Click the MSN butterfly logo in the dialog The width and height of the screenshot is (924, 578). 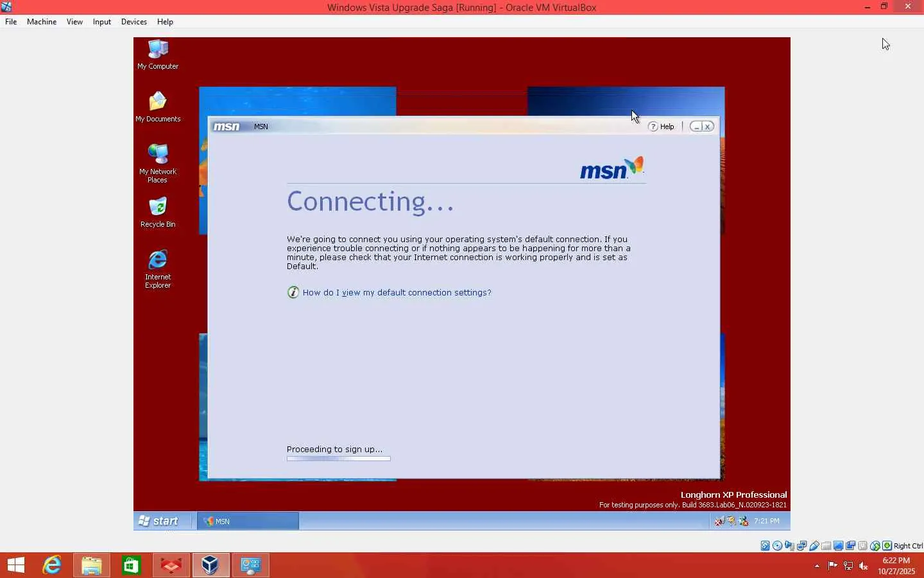(635, 166)
